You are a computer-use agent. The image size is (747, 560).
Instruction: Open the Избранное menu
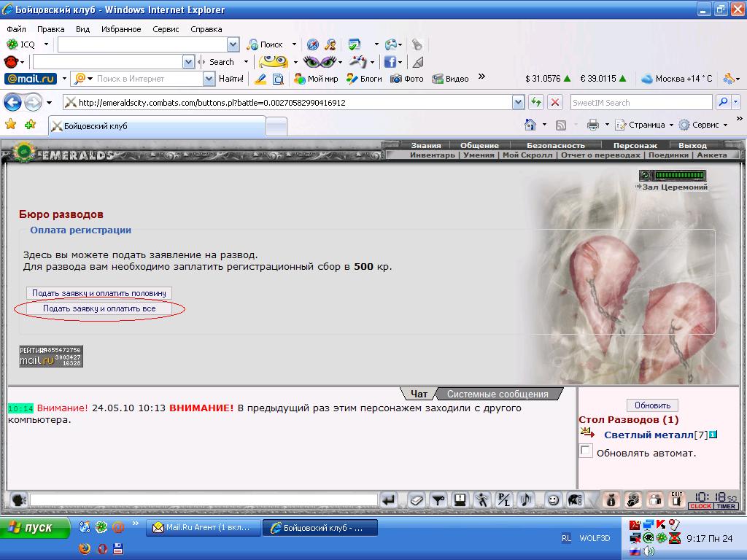click(x=121, y=29)
